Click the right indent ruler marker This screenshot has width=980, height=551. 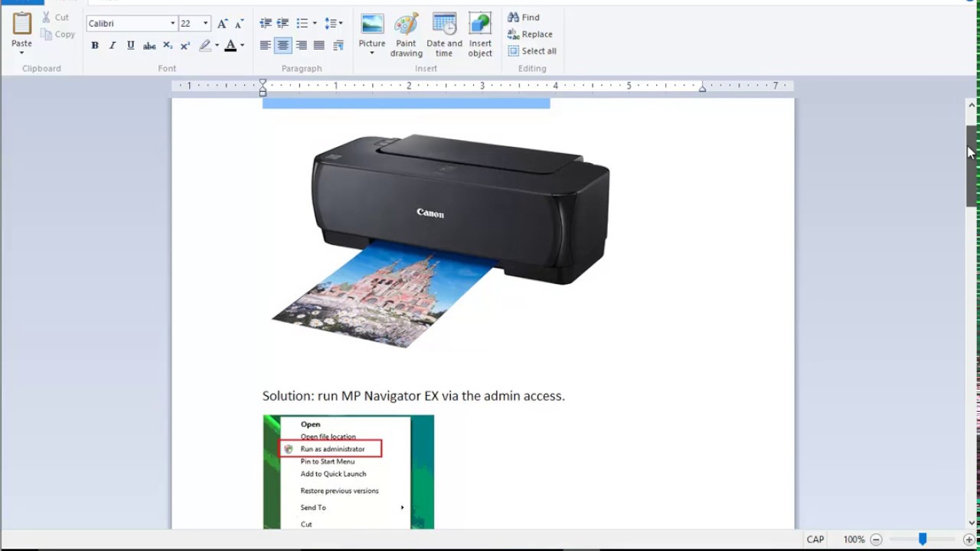(702, 88)
